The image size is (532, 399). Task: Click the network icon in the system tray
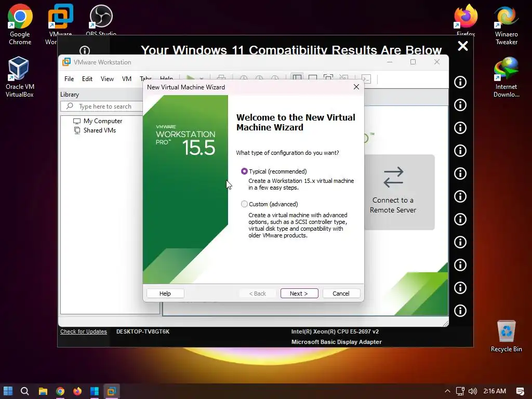tap(460, 391)
